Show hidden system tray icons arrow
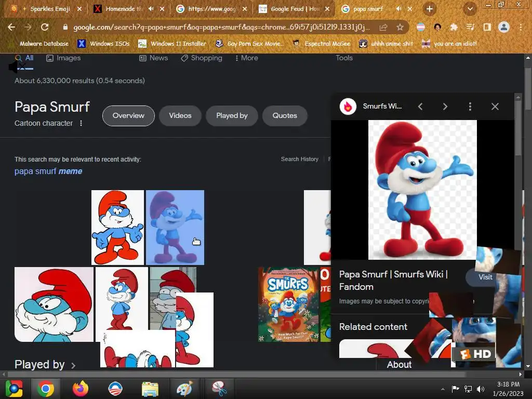The image size is (532, 399). click(443, 389)
